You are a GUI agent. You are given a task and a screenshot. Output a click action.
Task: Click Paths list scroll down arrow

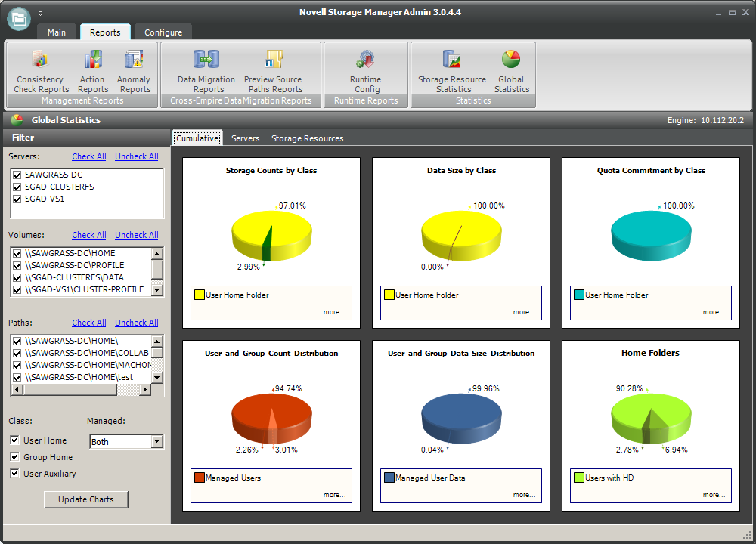(x=157, y=377)
